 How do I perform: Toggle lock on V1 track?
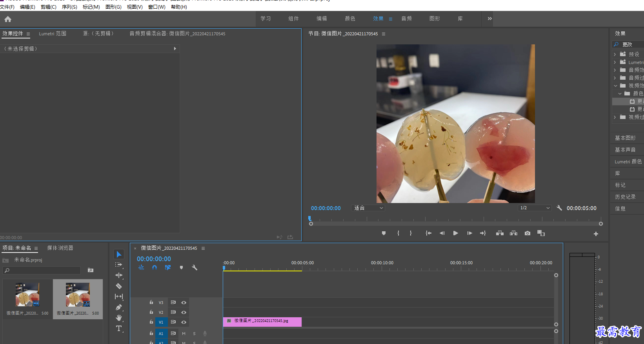[151, 322]
